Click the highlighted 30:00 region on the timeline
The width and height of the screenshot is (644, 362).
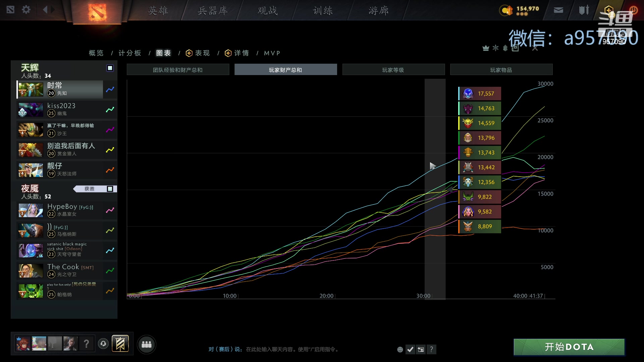pyautogui.click(x=435, y=188)
